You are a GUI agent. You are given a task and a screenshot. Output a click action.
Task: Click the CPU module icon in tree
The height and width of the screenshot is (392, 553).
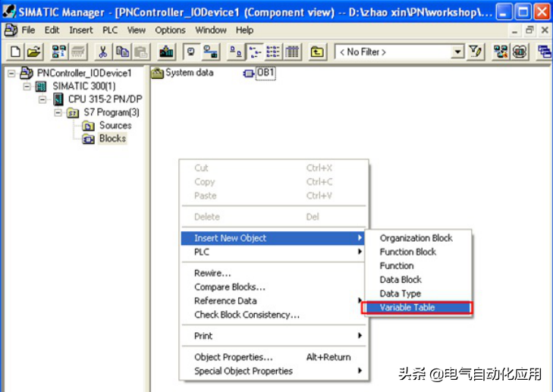click(x=58, y=99)
